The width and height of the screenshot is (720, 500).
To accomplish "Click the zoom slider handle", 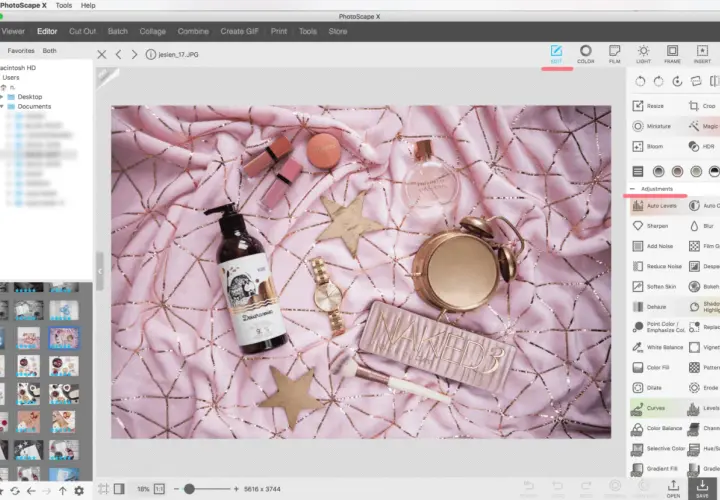I will point(189,489).
